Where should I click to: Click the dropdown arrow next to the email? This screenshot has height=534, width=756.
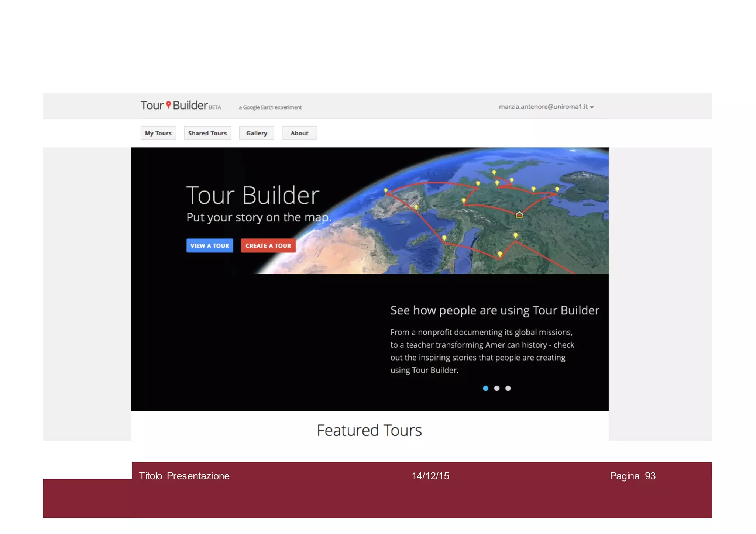pyautogui.click(x=592, y=107)
